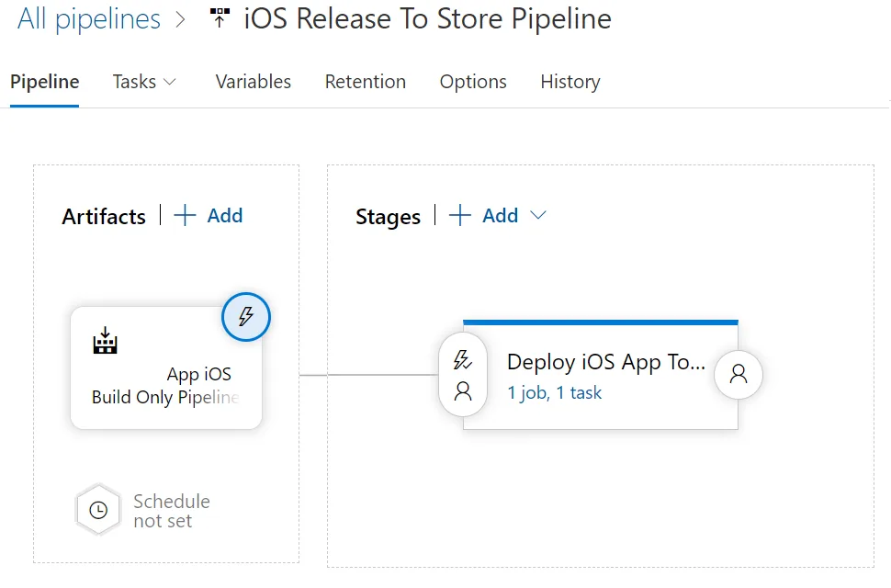Open pre-deployment conditions on the stage

point(463,375)
